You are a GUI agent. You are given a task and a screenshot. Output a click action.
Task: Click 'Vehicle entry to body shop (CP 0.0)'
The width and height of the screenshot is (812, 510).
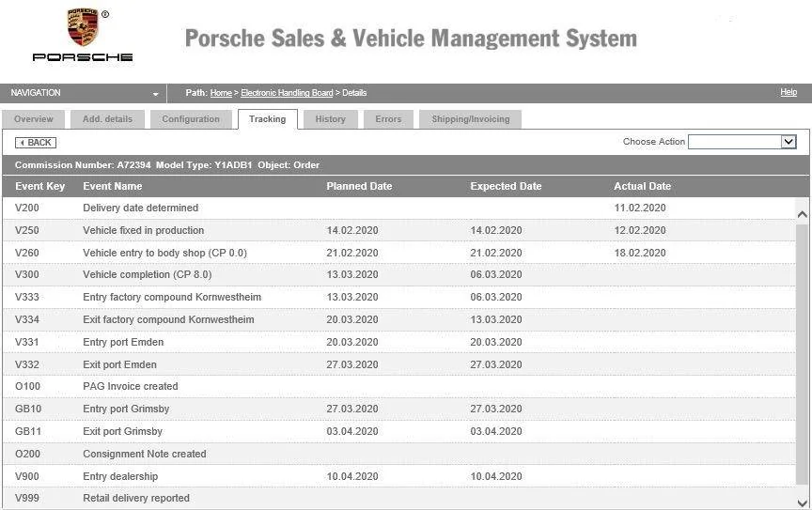(164, 253)
